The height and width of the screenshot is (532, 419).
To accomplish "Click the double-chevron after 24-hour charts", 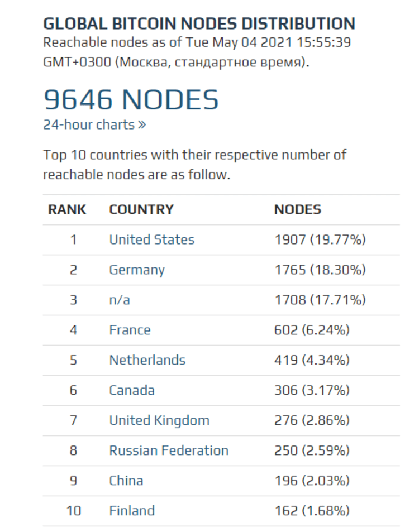I will (x=142, y=124).
